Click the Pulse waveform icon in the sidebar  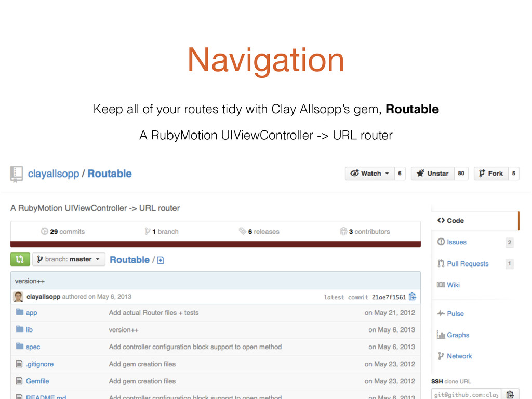pos(441,313)
